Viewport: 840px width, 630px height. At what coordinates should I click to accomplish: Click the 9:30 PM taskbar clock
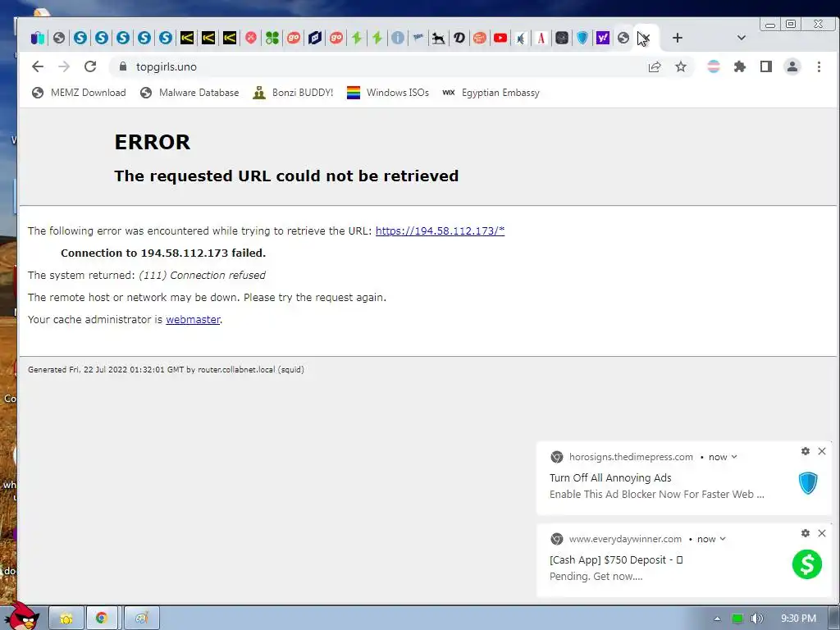coord(798,619)
